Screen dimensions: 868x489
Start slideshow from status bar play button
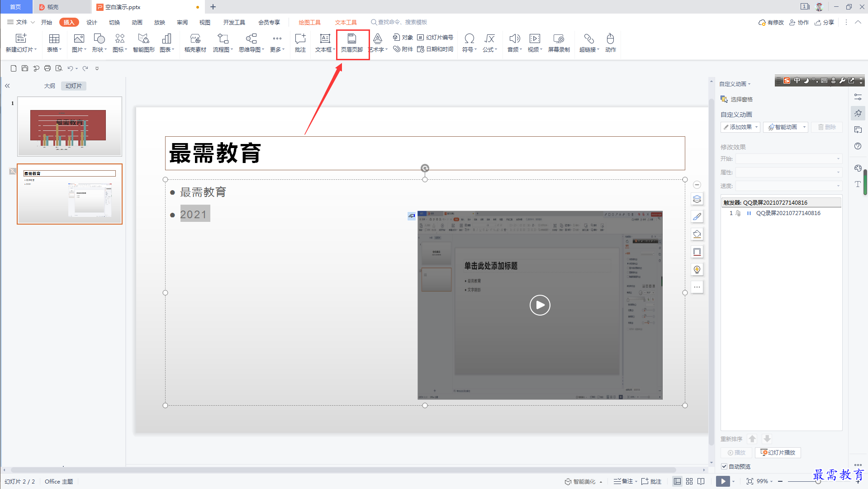click(723, 481)
